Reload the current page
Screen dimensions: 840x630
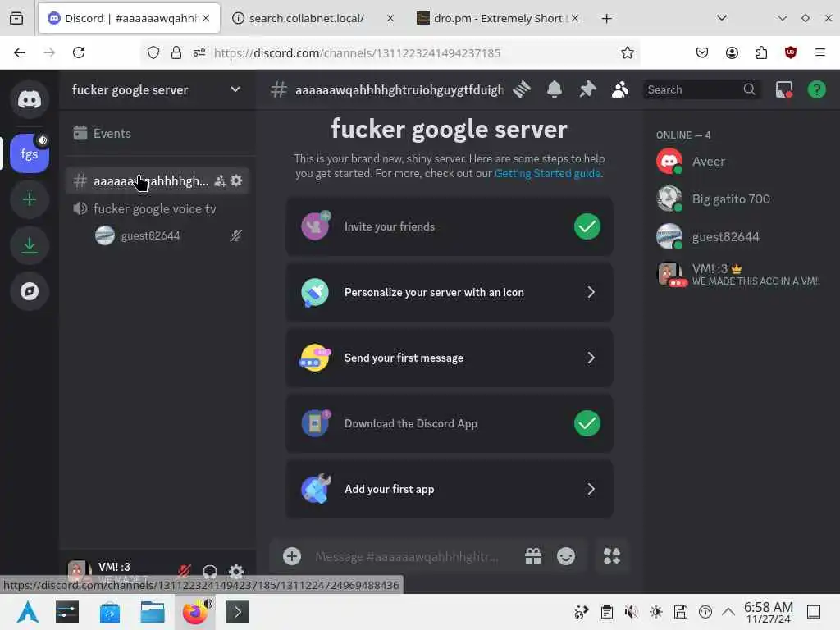(x=79, y=52)
